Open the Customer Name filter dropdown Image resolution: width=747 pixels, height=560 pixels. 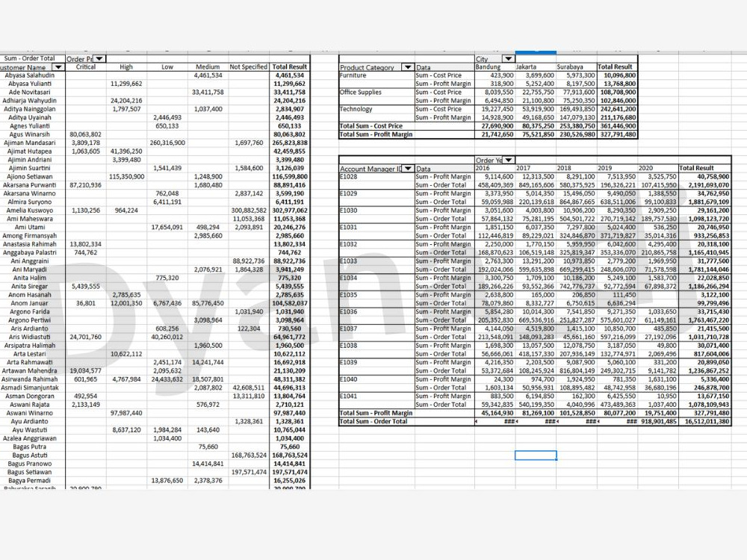point(58,67)
